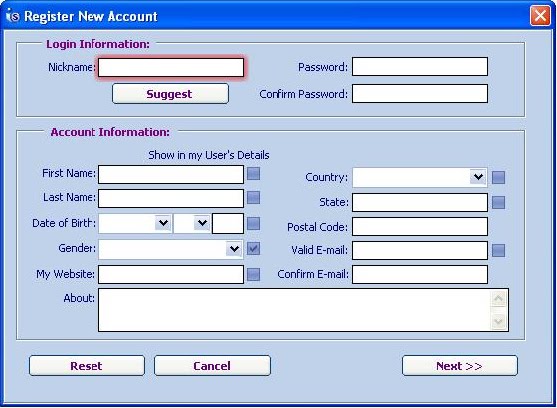Click the State input field
This screenshot has width=557, height=408.
click(x=420, y=202)
